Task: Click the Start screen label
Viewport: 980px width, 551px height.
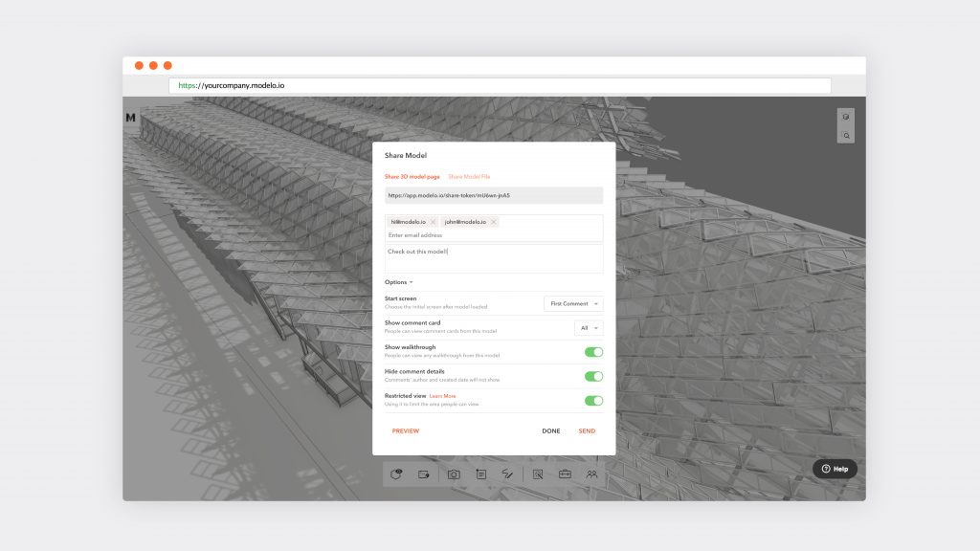Action: (x=400, y=298)
